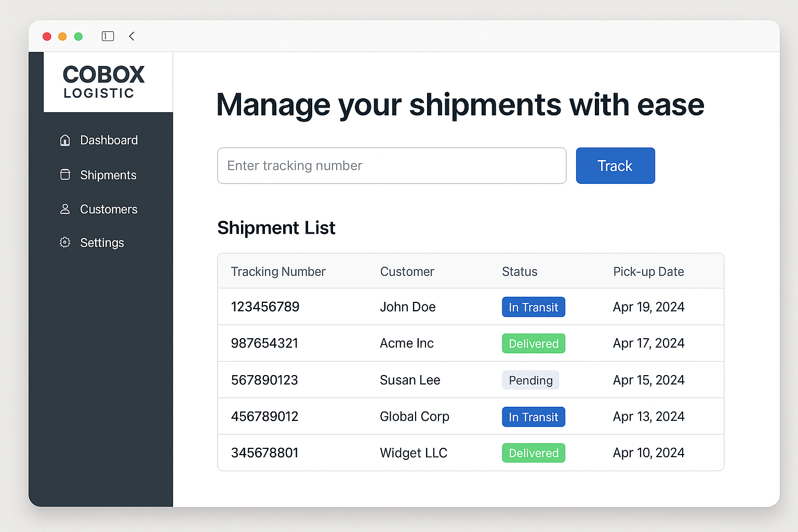Click the yellow minimize traffic light
The width and height of the screenshot is (798, 532).
(x=62, y=36)
